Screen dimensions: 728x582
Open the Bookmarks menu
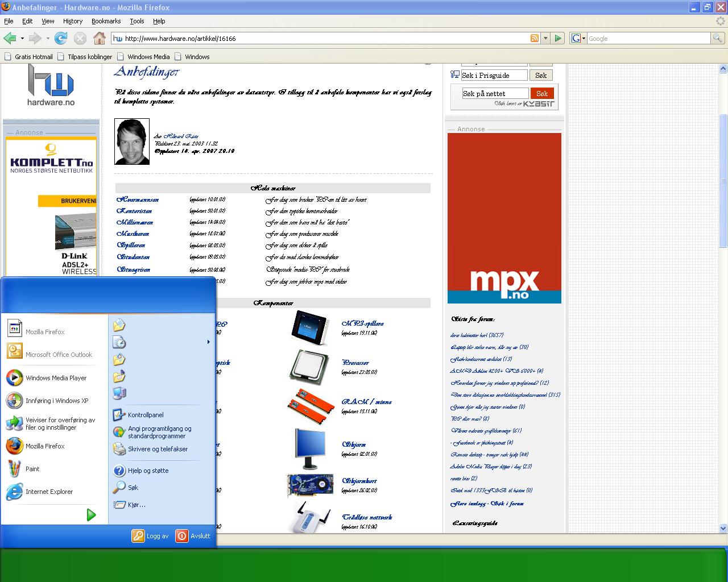pyautogui.click(x=106, y=21)
